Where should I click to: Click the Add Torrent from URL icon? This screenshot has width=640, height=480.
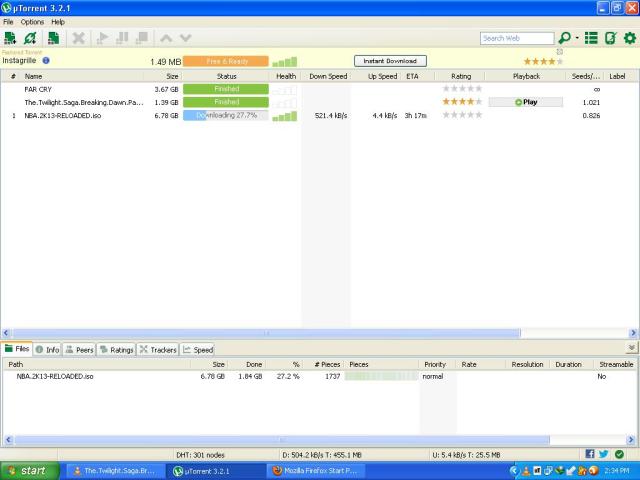pyautogui.click(x=30, y=38)
